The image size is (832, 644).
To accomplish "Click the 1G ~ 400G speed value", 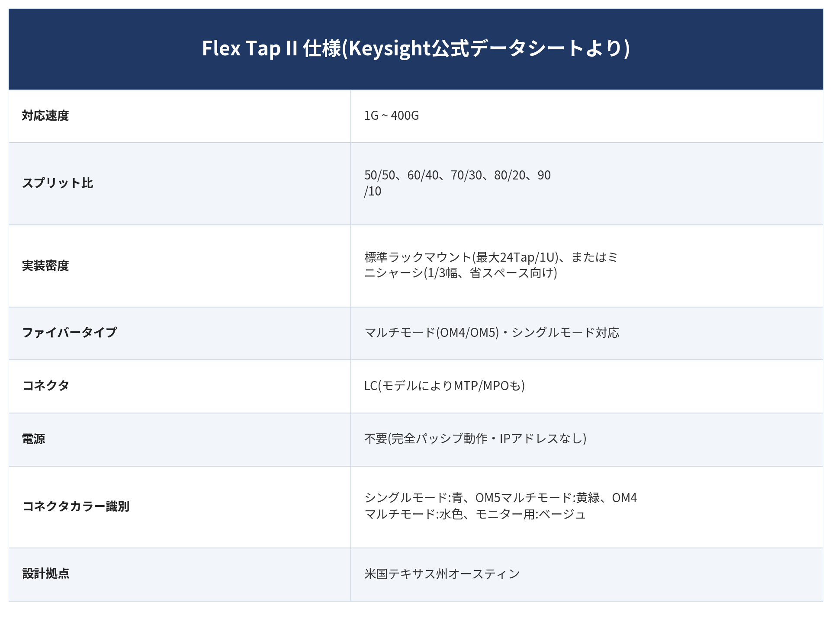I will pos(392,115).
